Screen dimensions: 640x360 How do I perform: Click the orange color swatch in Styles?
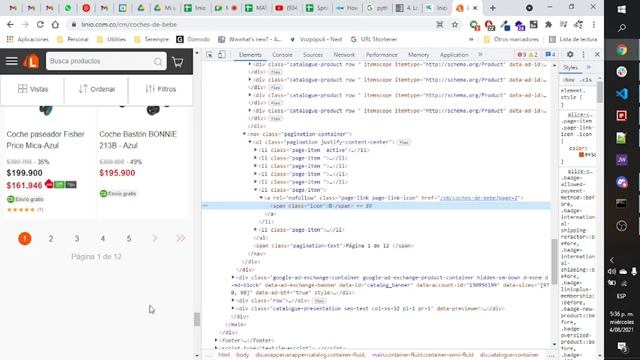coord(582,155)
